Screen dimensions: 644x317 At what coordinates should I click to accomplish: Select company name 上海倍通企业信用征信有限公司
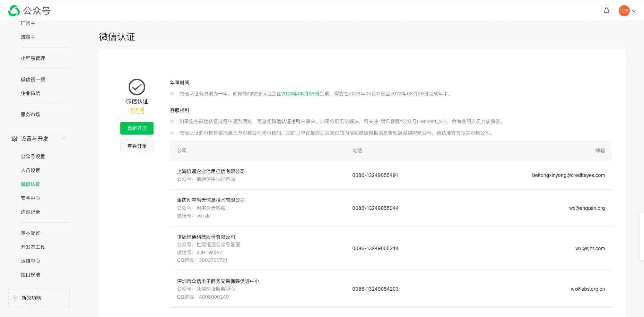point(211,171)
